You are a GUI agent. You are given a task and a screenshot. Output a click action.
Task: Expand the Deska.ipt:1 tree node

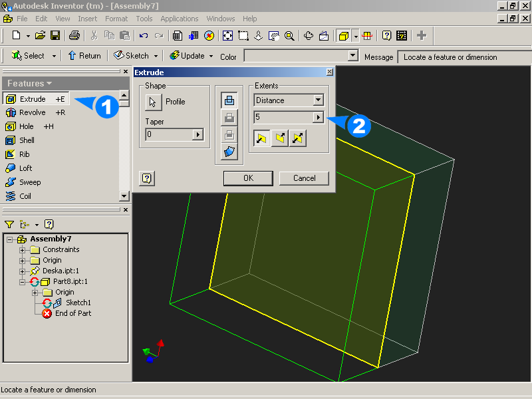point(23,271)
